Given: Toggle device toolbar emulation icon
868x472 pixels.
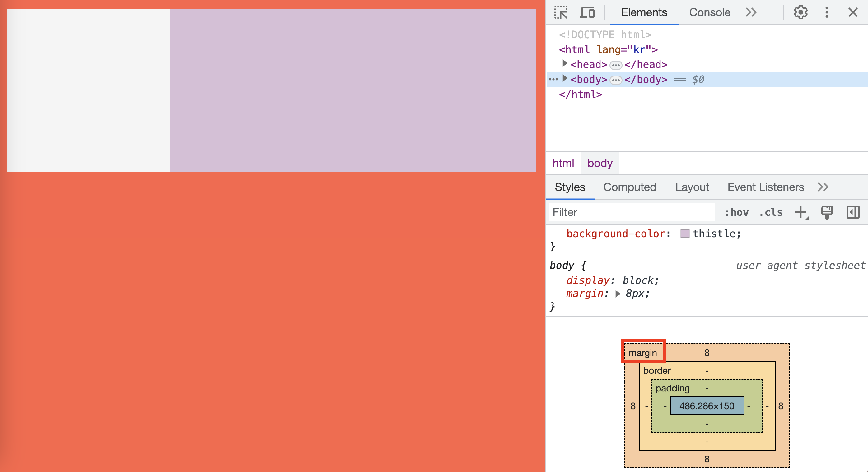Looking at the screenshot, I should [587, 12].
